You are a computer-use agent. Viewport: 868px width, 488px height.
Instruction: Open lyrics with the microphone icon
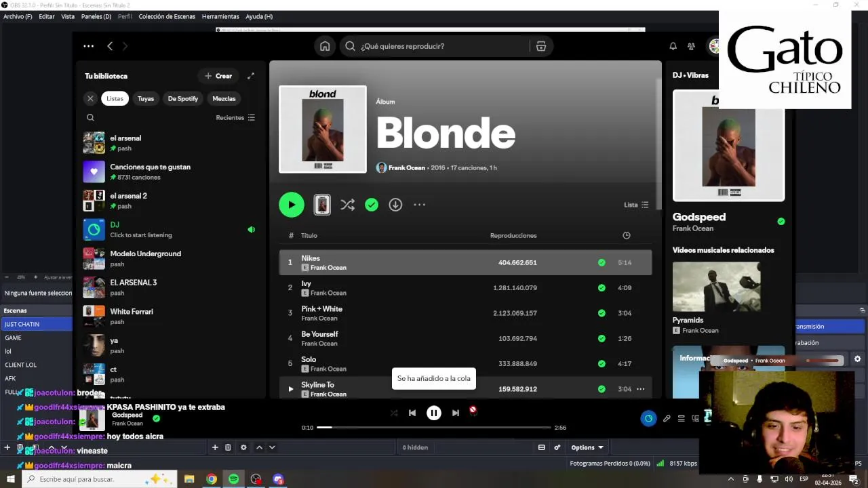[667, 418]
